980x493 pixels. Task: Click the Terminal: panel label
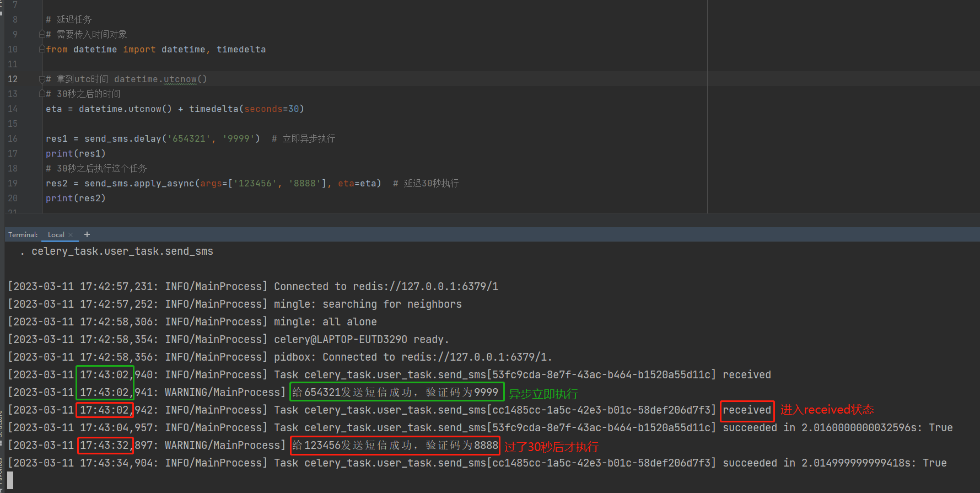coord(23,234)
